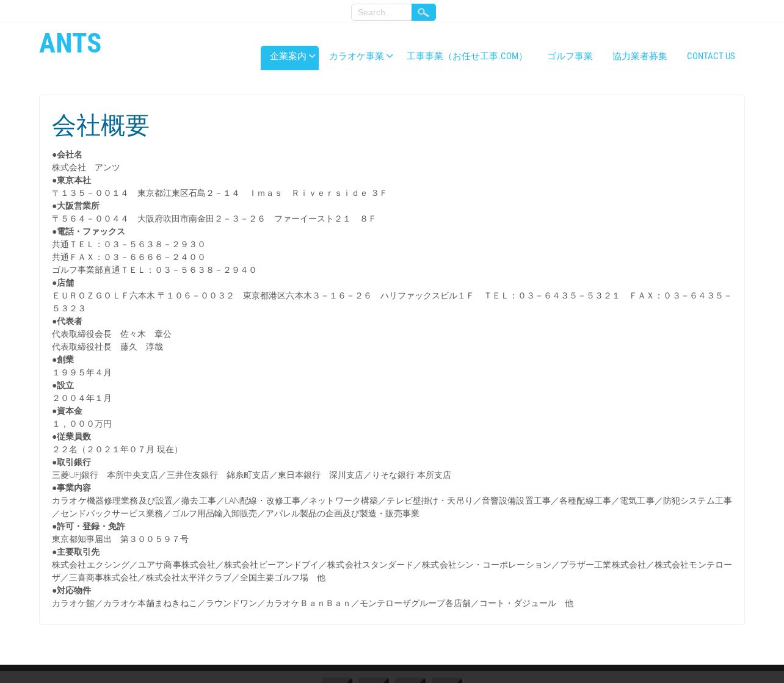This screenshot has height=683, width=784.
Task: Select the text 株式会社 アンツ
Action: (86, 167)
